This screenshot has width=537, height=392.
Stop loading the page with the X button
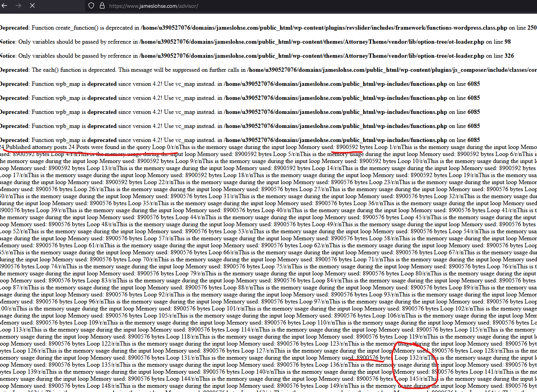[x=32, y=5]
